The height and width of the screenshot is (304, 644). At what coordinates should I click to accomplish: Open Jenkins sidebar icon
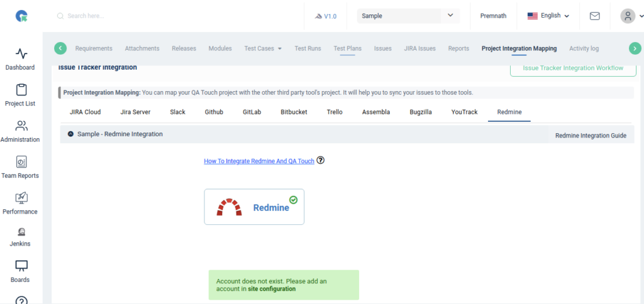[x=21, y=232]
